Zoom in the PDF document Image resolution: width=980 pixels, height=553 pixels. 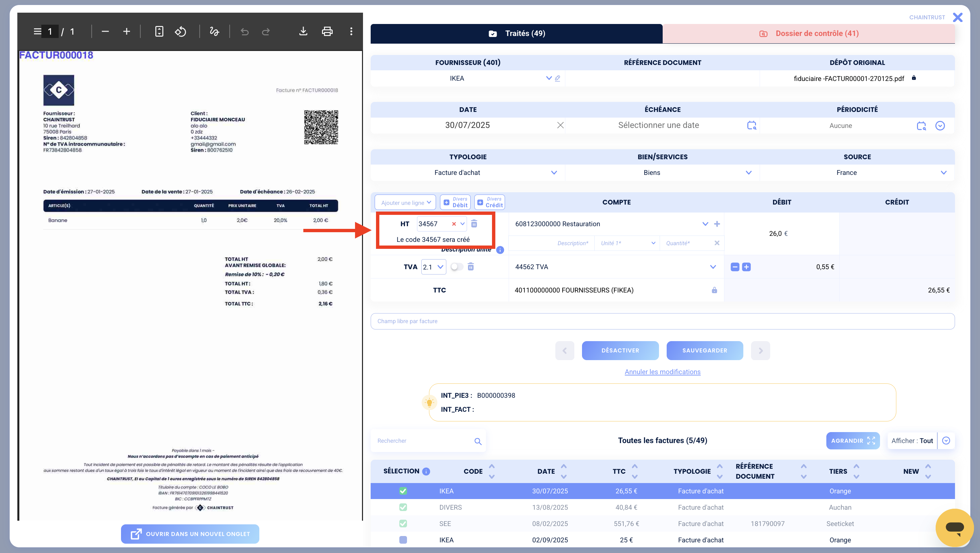pos(127,32)
